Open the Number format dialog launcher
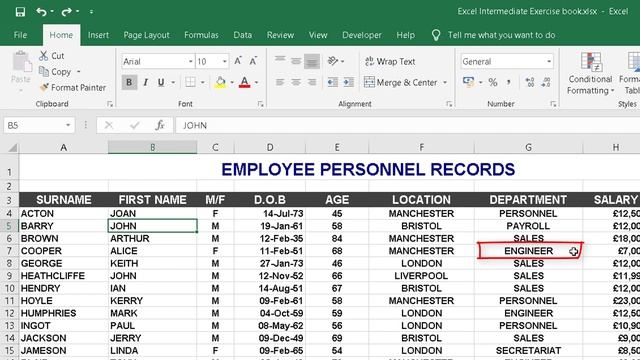The width and height of the screenshot is (640, 360). point(553,104)
